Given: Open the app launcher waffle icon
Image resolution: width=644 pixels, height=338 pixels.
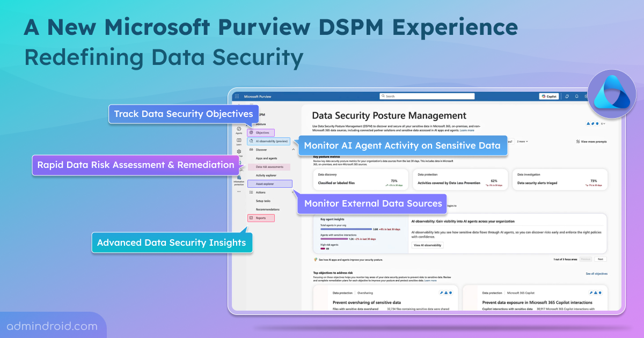Looking at the screenshot, I should tap(237, 97).
